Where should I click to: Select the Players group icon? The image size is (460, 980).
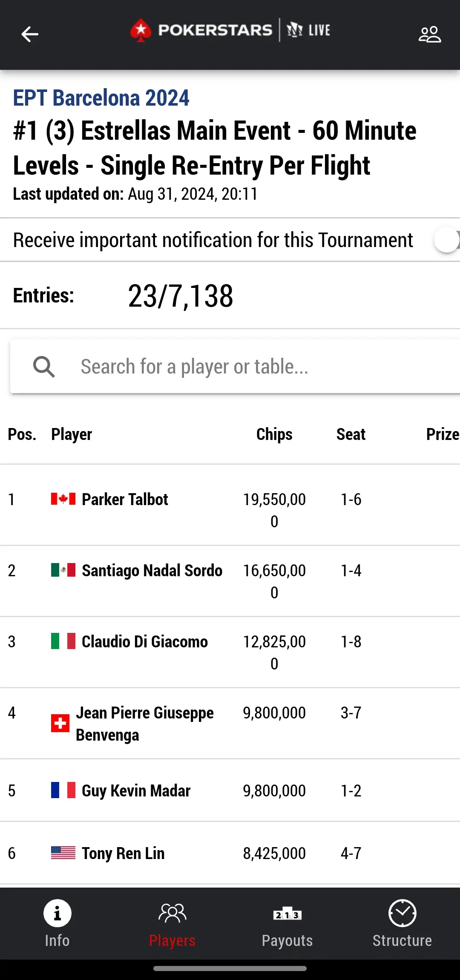[172, 913]
